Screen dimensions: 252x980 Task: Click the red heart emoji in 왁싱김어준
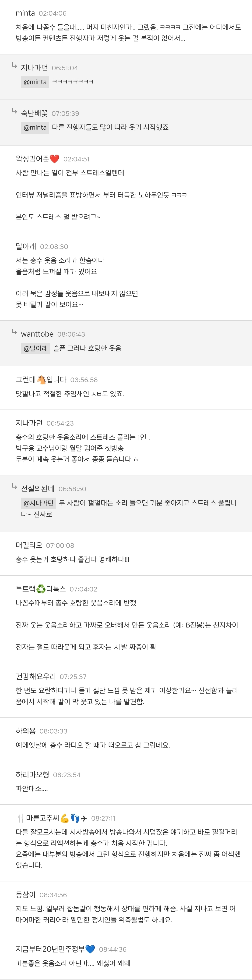tap(55, 159)
